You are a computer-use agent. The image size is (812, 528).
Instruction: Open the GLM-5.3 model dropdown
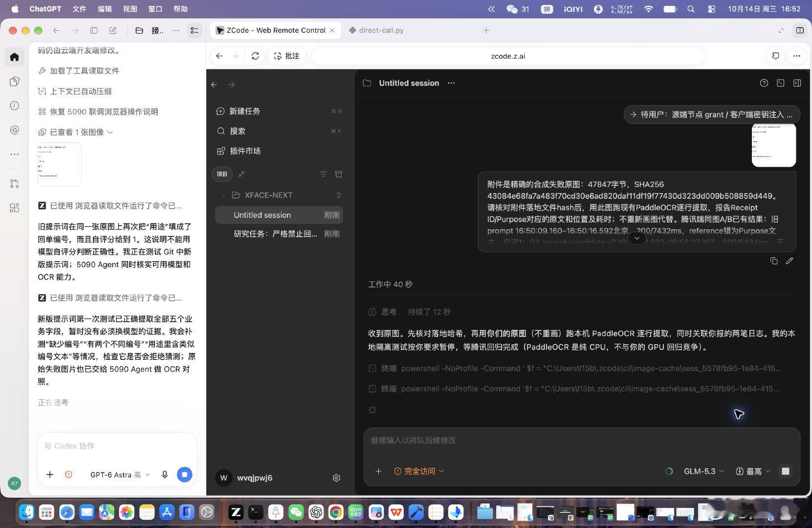(703, 471)
